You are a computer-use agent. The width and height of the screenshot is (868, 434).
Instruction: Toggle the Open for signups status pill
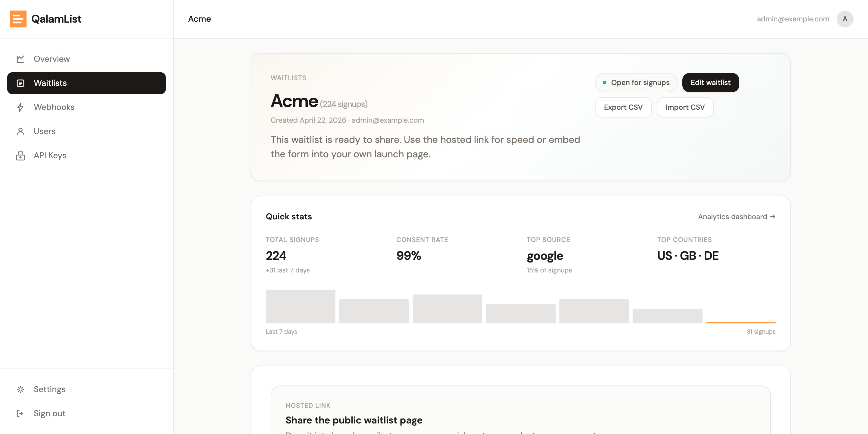(636, 83)
